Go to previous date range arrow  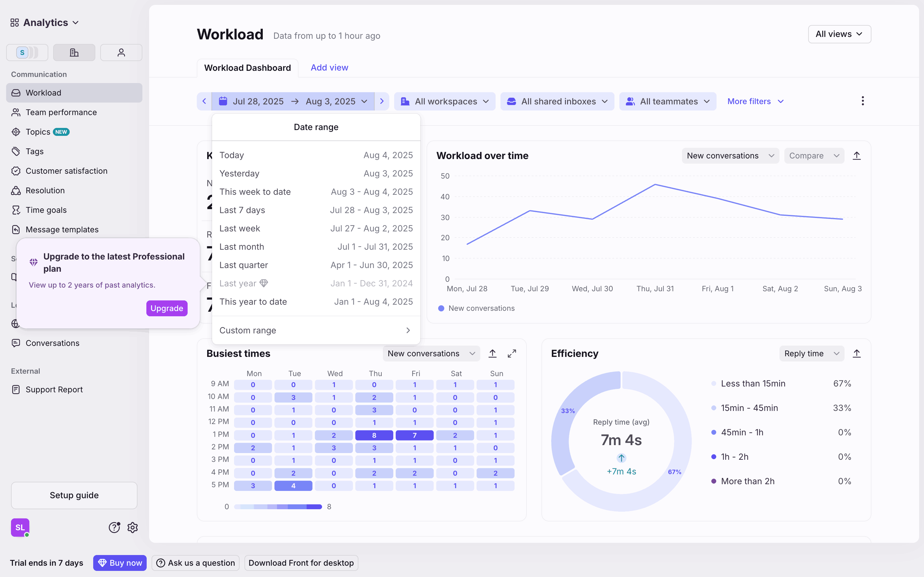click(204, 101)
